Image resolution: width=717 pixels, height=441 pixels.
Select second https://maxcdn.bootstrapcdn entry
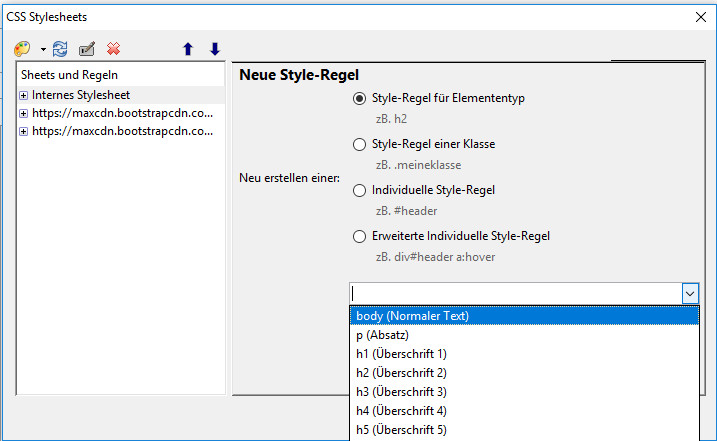pyautogui.click(x=122, y=131)
